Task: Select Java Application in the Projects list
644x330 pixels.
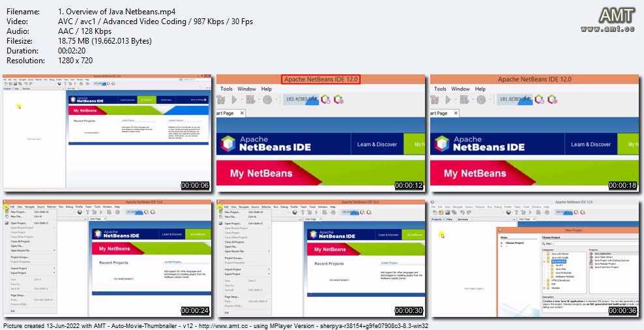Action: coord(602,254)
